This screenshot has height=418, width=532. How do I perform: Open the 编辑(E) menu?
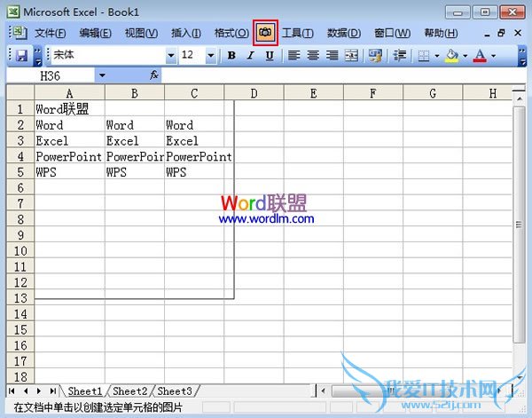point(96,33)
